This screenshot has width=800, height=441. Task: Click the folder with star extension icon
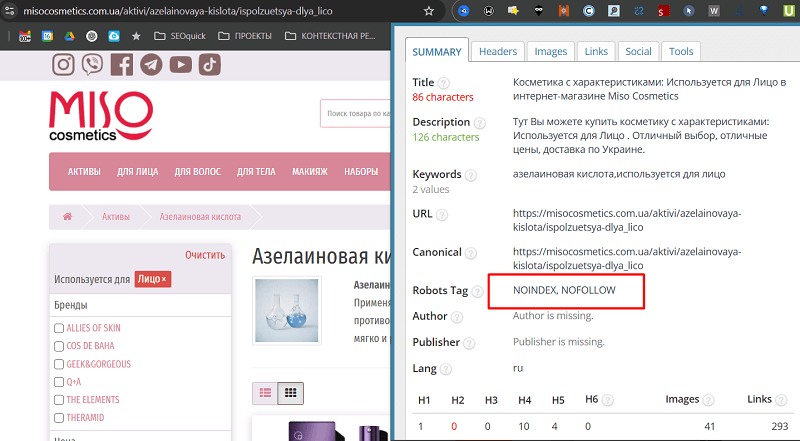click(514, 11)
